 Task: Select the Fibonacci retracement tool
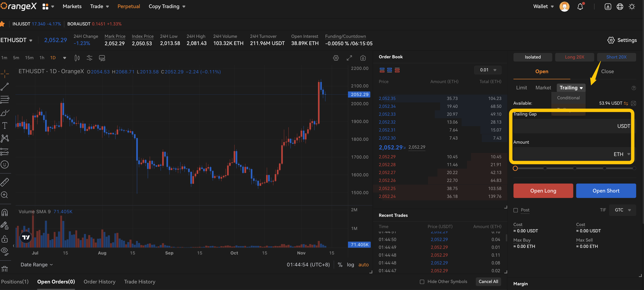pyautogui.click(x=5, y=100)
